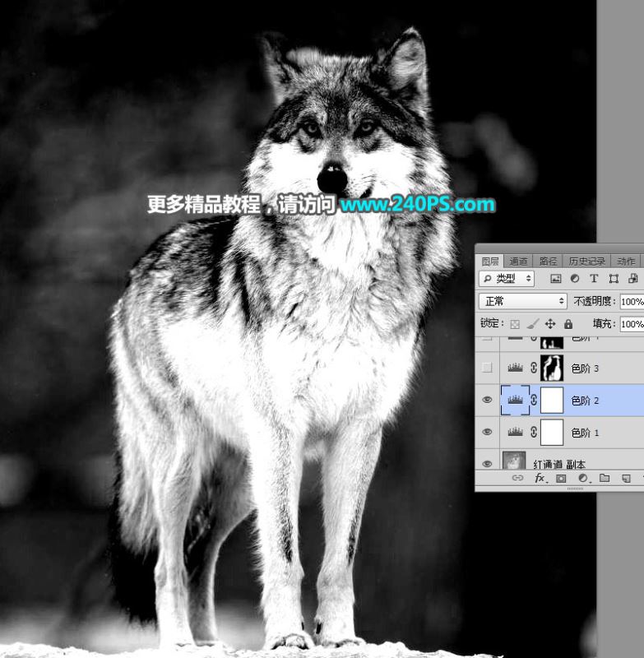Open the 正常 blend mode dropdown
The height and width of the screenshot is (658, 644).
522,301
